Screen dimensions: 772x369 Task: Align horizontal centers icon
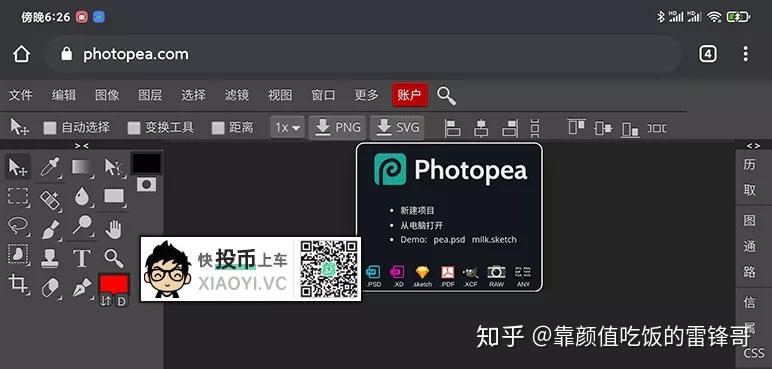coord(481,128)
